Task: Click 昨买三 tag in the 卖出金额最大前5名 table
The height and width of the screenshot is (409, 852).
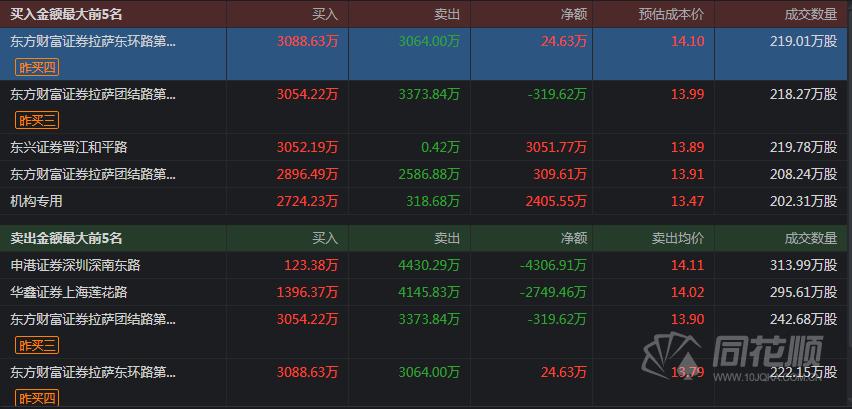Action: pyautogui.click(x=37, y=345)
